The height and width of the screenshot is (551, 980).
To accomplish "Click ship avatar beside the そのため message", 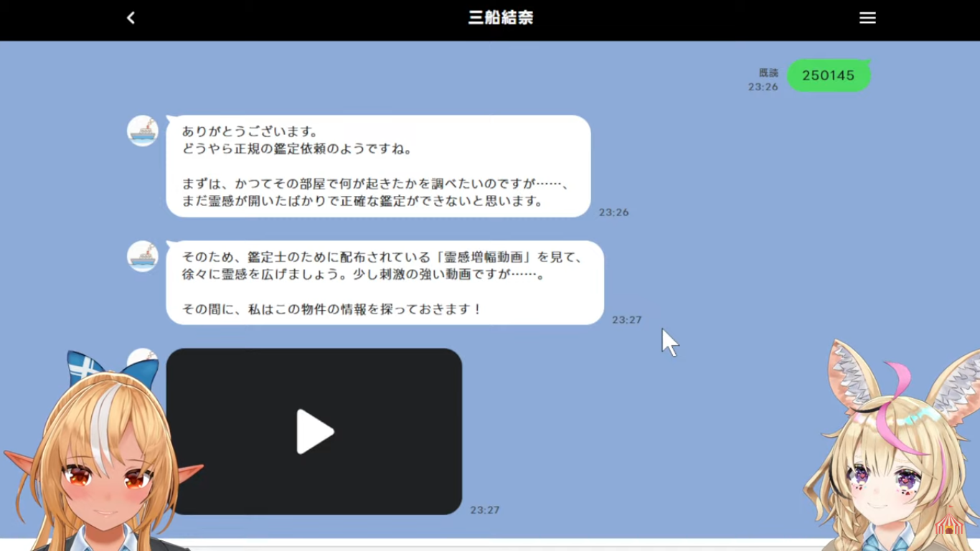I will [x=143, y=256].
